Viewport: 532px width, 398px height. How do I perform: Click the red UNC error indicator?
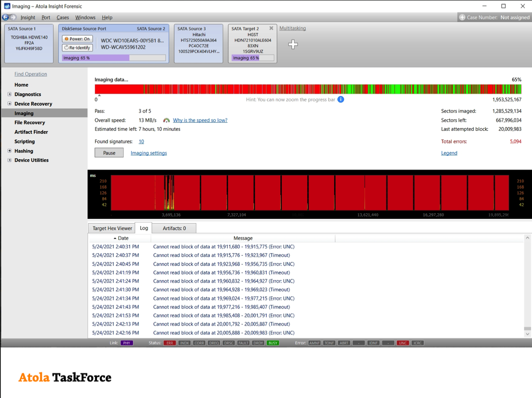[x=403, y=343]
